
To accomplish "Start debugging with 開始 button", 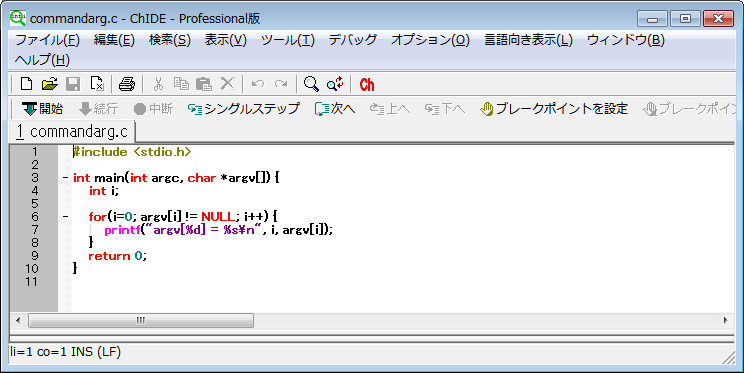I will point(42,109).
